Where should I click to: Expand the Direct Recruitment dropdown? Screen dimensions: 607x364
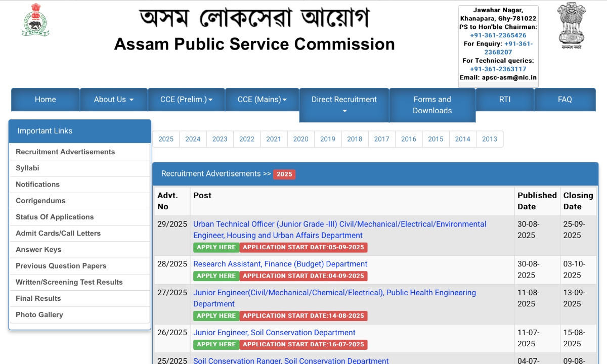[344, 105]
